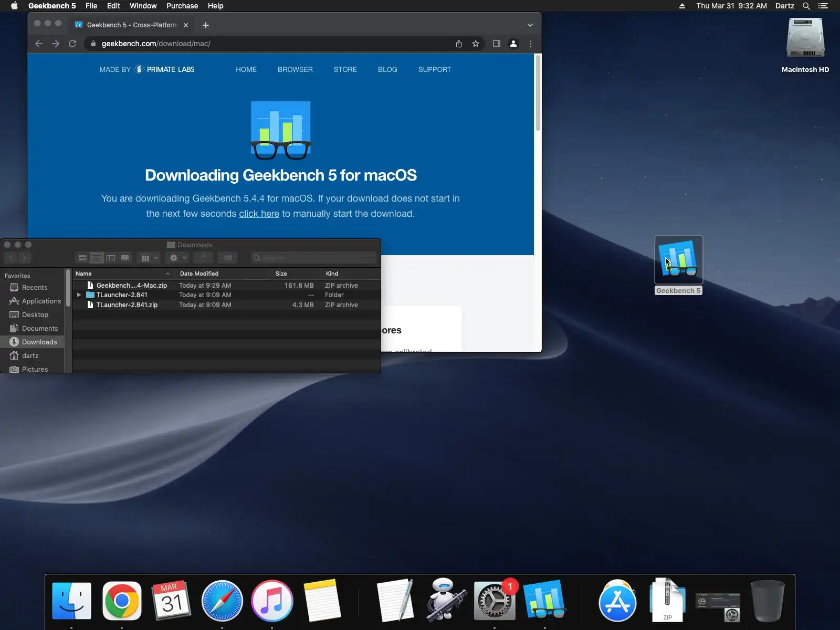This screenshot has height=630, width=840.
Task: Open Notification Center from the menu bar
Action: (x=823, y=6)
